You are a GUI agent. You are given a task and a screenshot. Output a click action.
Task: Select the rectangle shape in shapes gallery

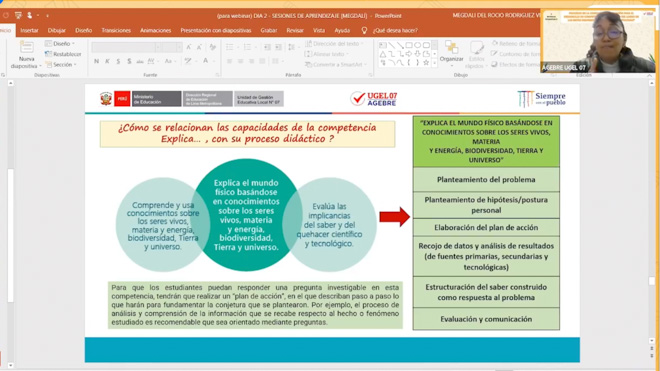point(409,45)
